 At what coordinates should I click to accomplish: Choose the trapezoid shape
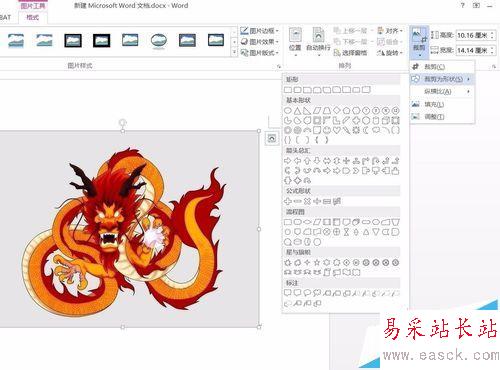click(327, 110)
